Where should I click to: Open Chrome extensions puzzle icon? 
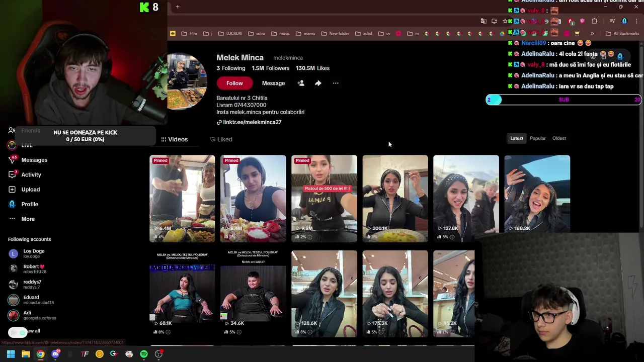(x=595, y=21)
